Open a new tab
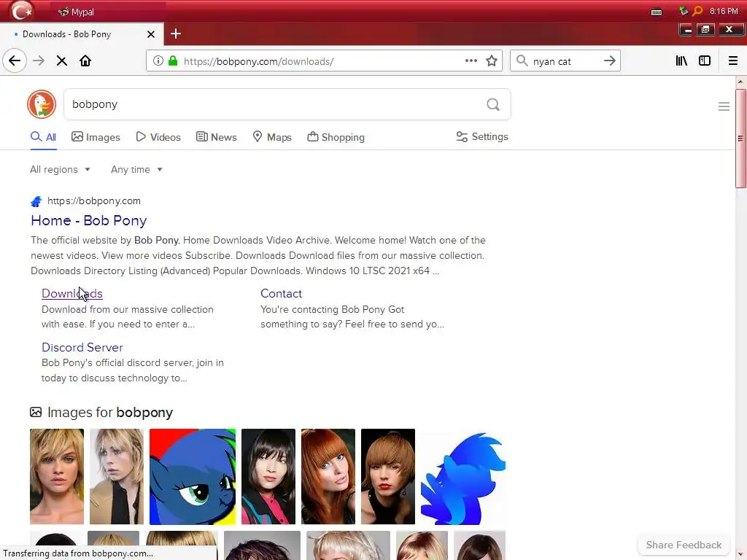 pos(176,34)
